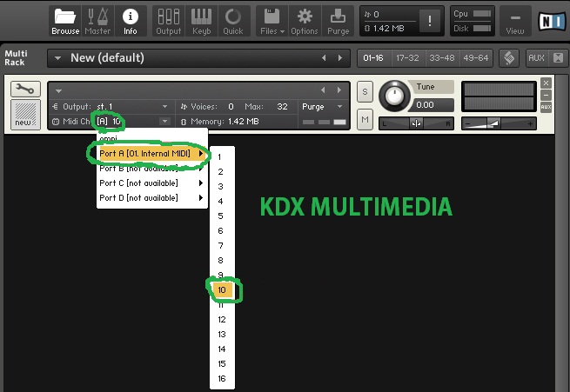Screen dimensions: 570x392
Task: Open instrument edit mode with wrench icon
Action: coord(25,89)
